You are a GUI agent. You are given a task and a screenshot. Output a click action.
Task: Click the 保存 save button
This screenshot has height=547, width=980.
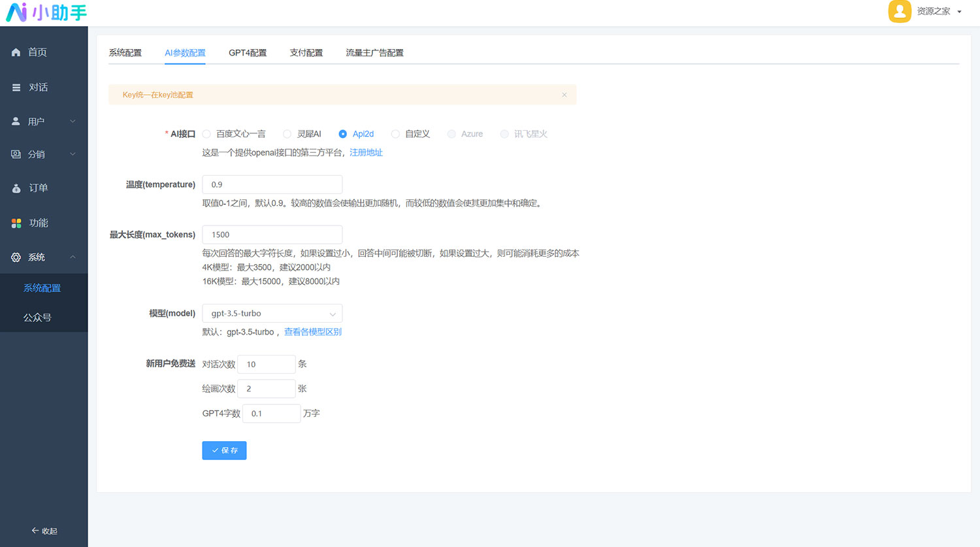[x=224, y=450]
